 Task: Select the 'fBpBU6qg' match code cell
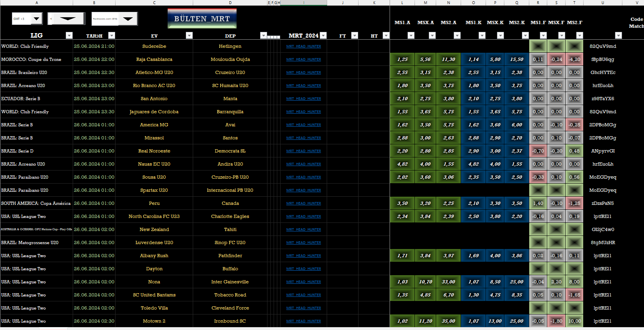coord(603,59)
